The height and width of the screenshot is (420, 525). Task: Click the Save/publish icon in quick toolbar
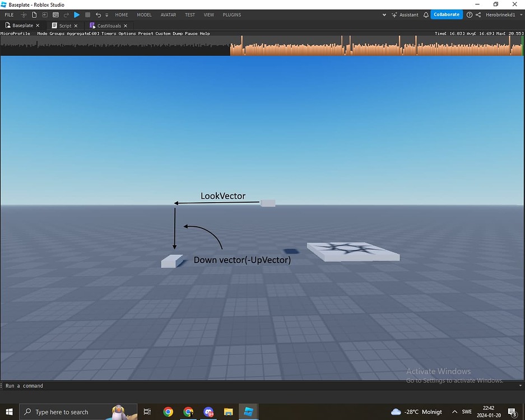point(55,15)
